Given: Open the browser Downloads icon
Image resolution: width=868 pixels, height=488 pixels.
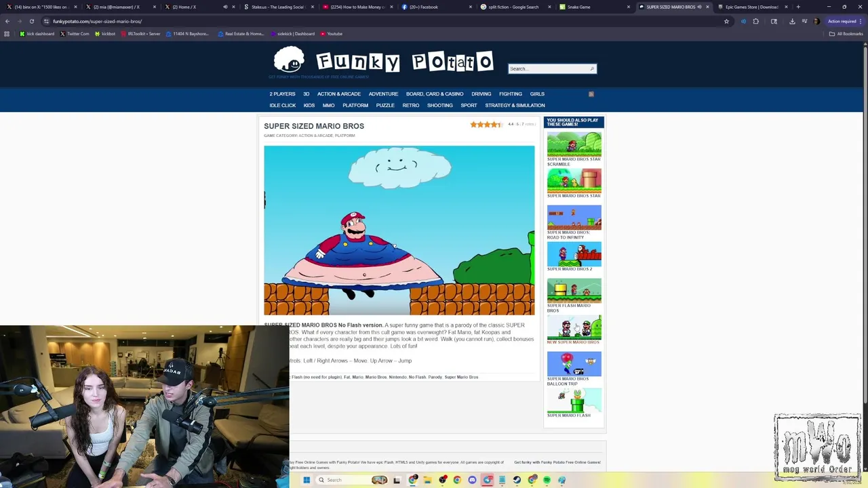Looking at the screenshot, I should [x=791, y=21].
